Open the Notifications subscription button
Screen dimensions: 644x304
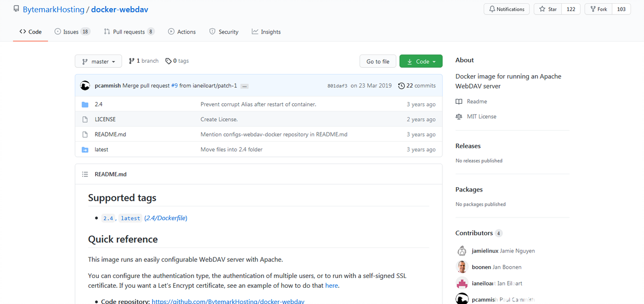pyautogui.click(x=507, y=9)
